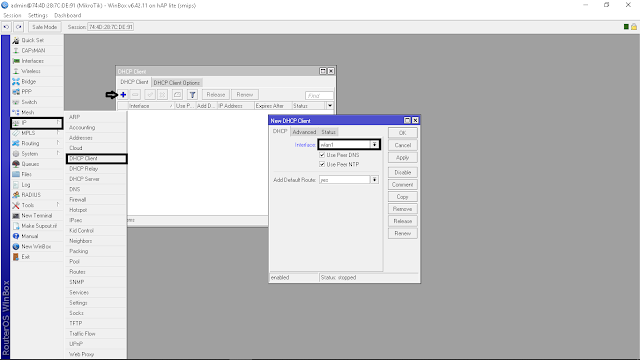Select Addresses in IP submenu

click(x=96, y=138)
